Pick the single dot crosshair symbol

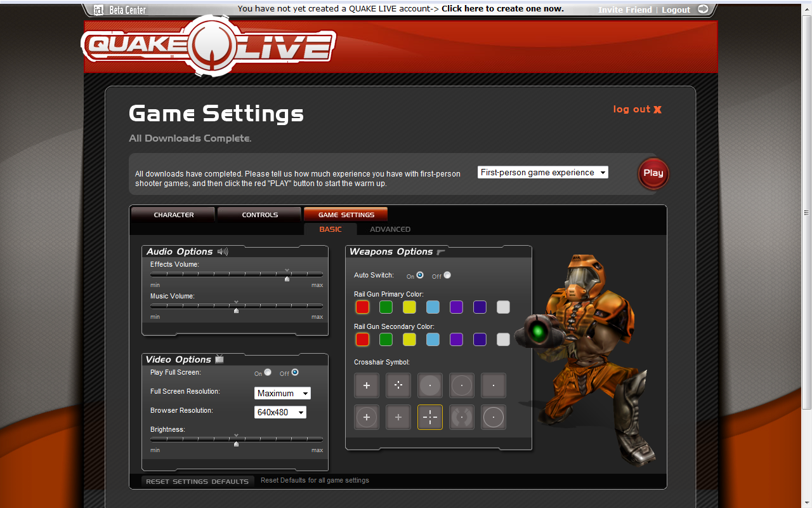494,385
